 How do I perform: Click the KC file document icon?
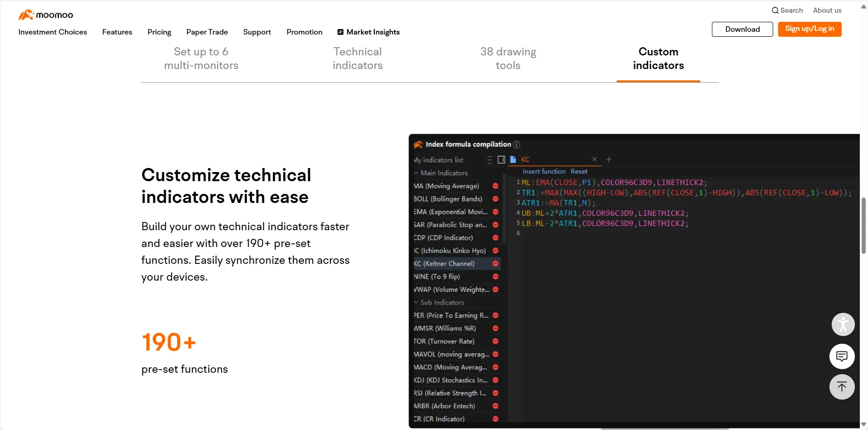coord(513,159)
